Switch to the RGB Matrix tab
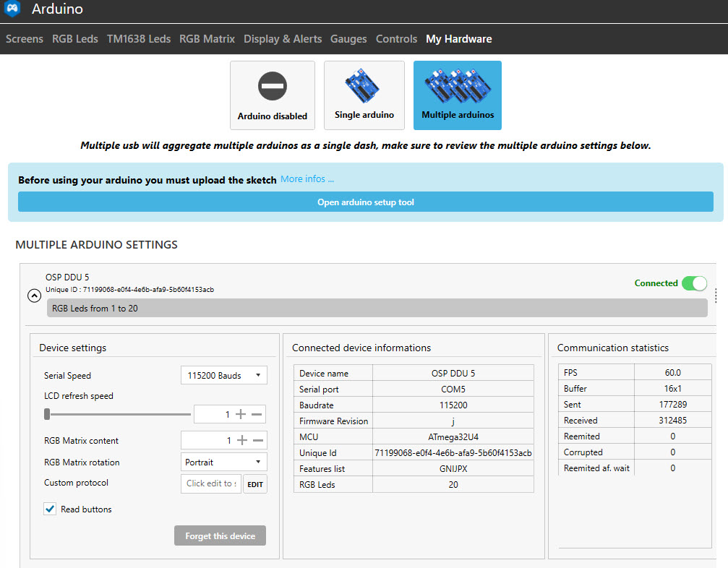The height and width of the screenshot is (568, 728). [x=207, y=39]
